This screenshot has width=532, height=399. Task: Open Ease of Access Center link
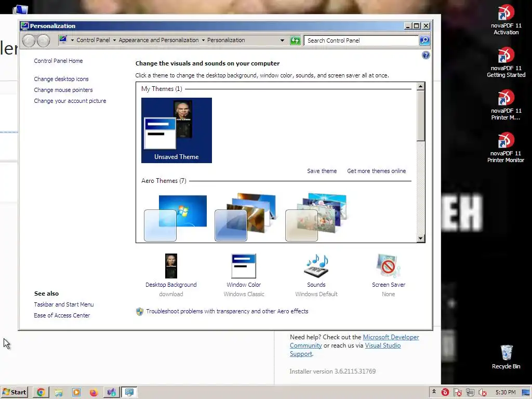[62, 315]
